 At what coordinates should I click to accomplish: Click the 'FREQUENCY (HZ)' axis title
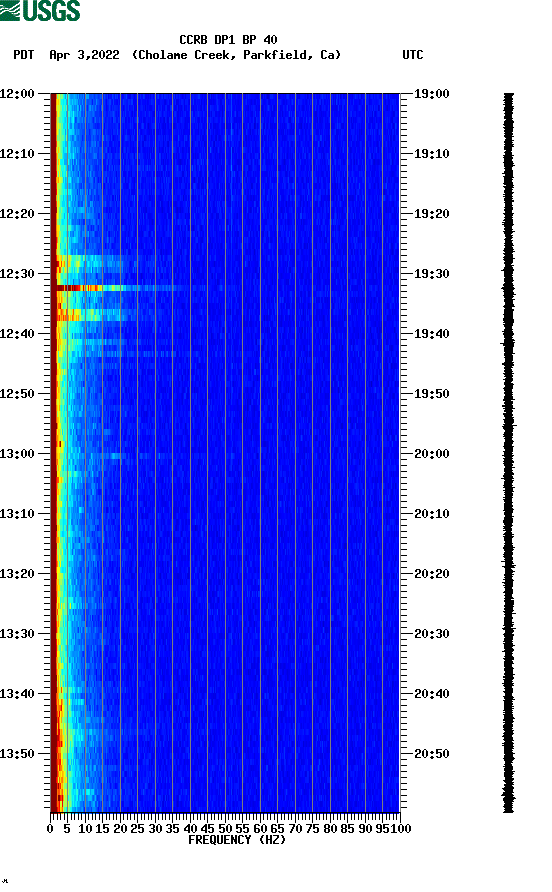pos(237,840)
